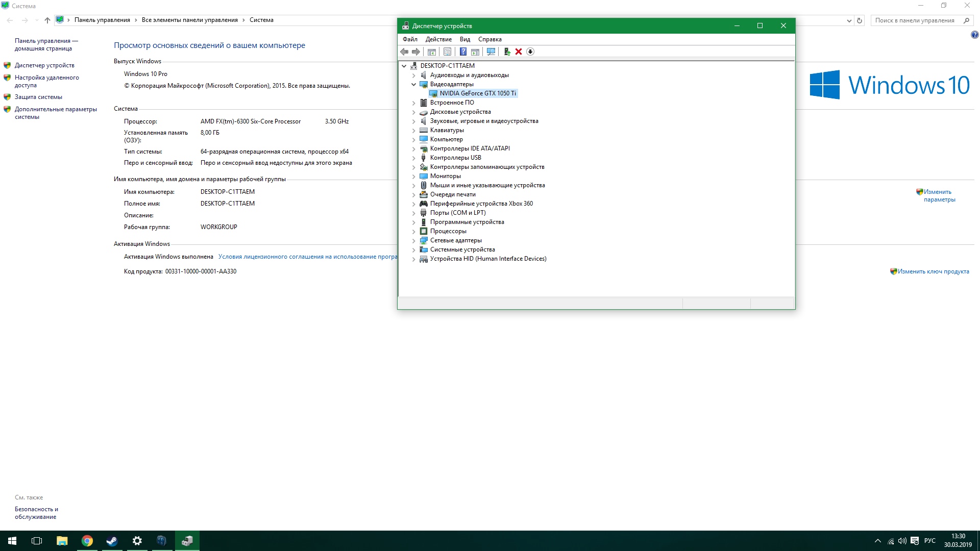Open the Вид menu
Screen dimensions: 980x551
pos(464,39)
